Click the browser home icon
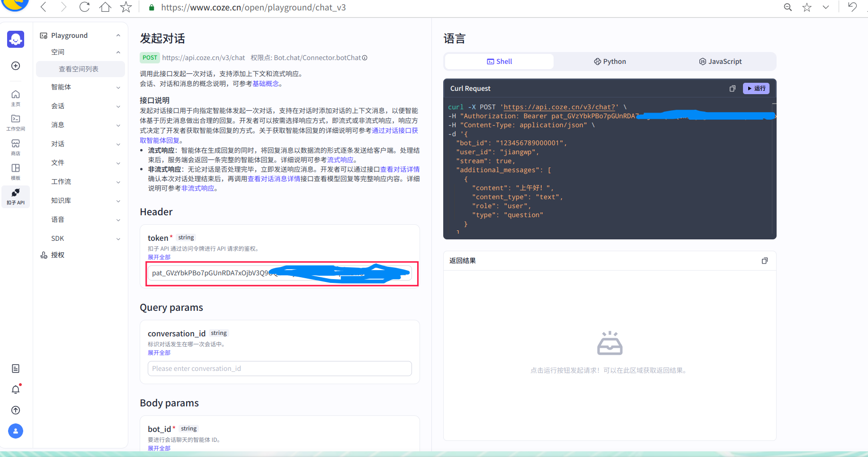 click(x=105, y=7)
